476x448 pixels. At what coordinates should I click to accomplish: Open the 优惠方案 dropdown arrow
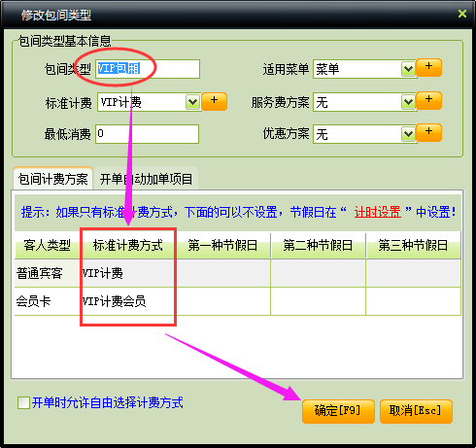point(408,134)
